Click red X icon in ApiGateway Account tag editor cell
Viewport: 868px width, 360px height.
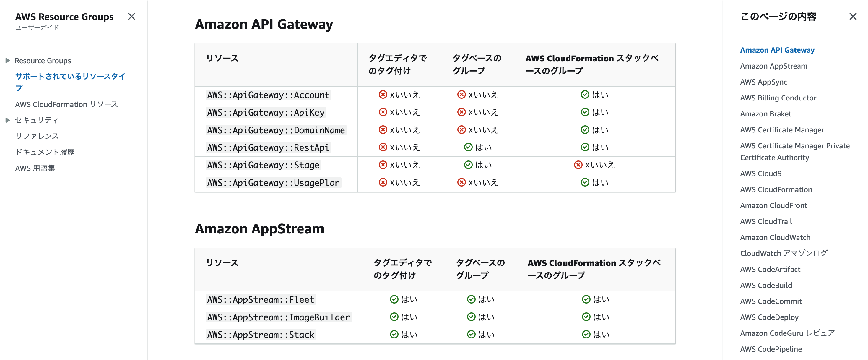(383, 95)
